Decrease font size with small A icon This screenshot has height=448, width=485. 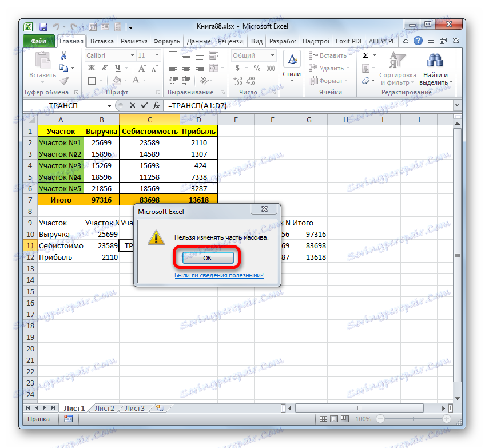tap(154, 68)
